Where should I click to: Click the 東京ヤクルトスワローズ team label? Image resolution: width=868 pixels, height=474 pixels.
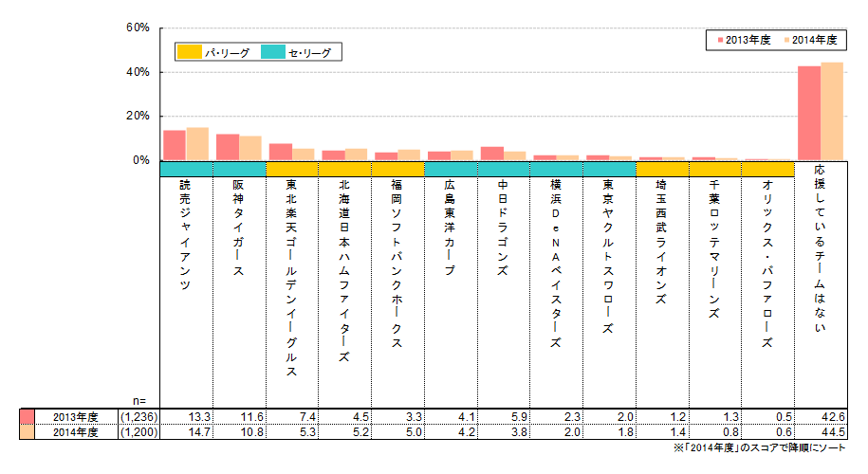click(x=608, y=257)
